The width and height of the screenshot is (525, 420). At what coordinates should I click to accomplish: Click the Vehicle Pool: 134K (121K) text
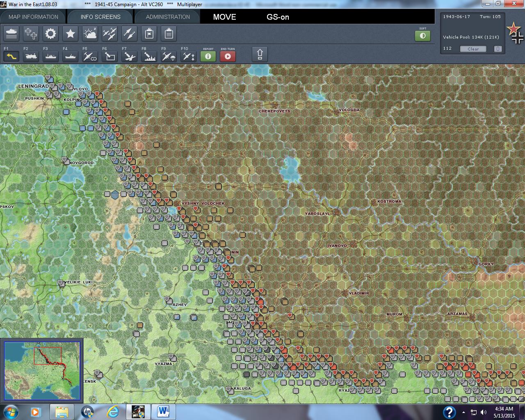pos(471,37)
